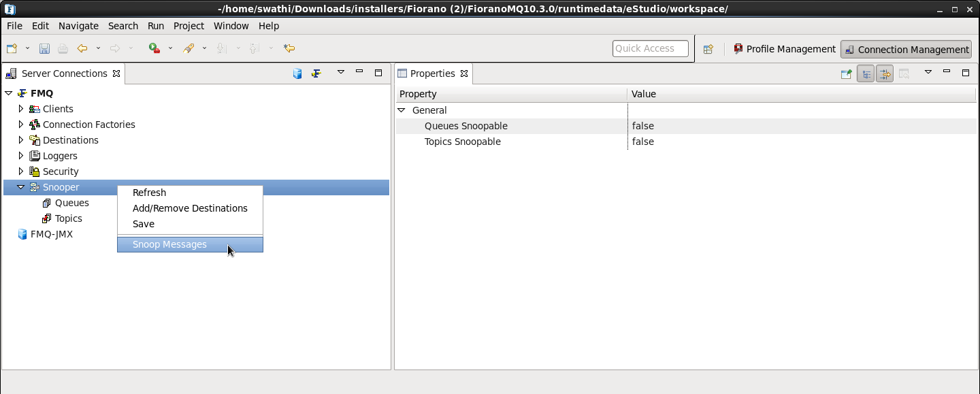The width and height of the screenshot is (980, 394).
Task: Select Queues under Snooper
Action: tap(72, 203)
